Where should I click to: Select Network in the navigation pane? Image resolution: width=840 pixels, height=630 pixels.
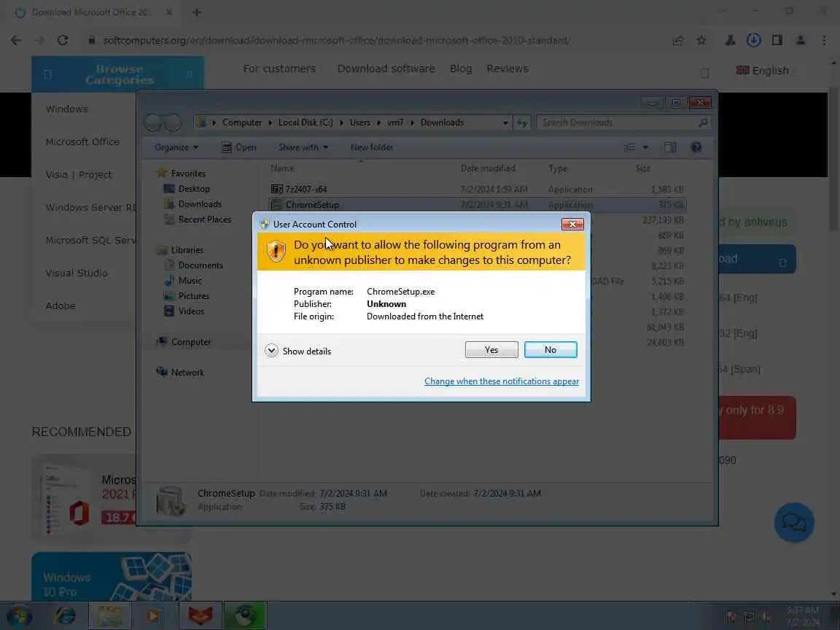point(187,373)
